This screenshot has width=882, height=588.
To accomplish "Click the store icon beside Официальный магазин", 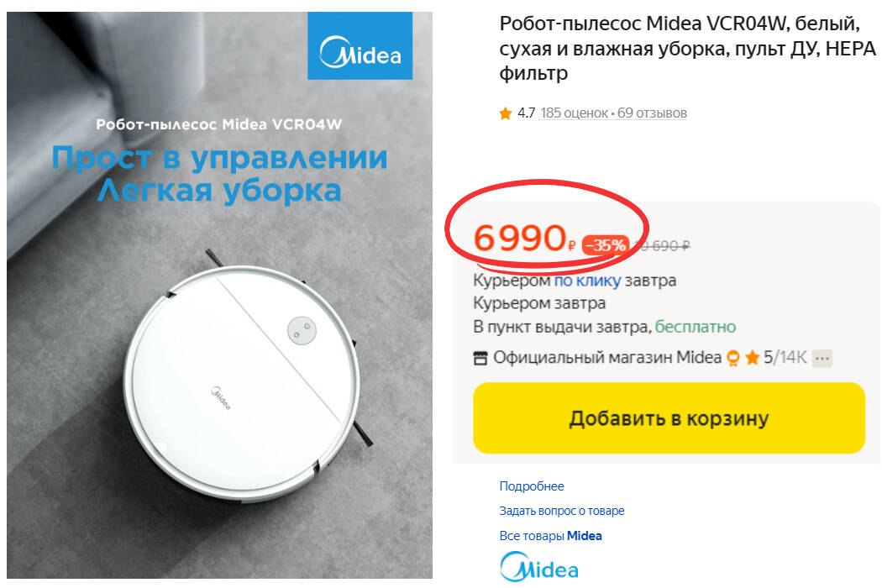I will (480, 358).
